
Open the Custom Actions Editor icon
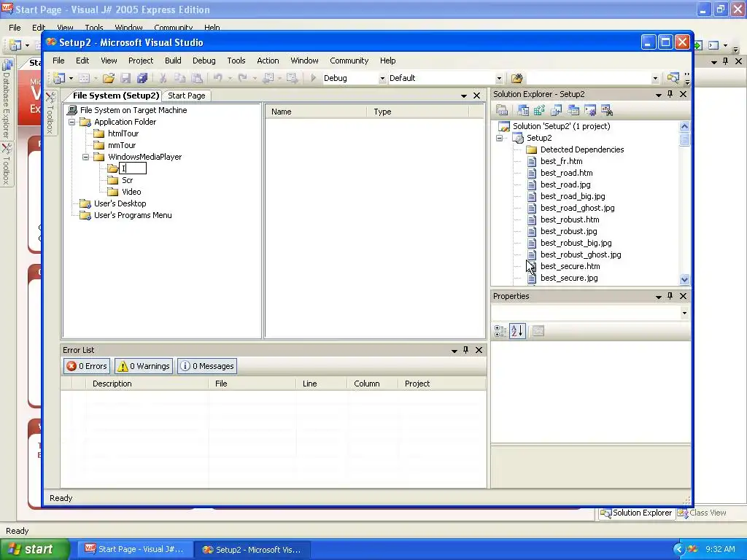(x=590, y=111)
